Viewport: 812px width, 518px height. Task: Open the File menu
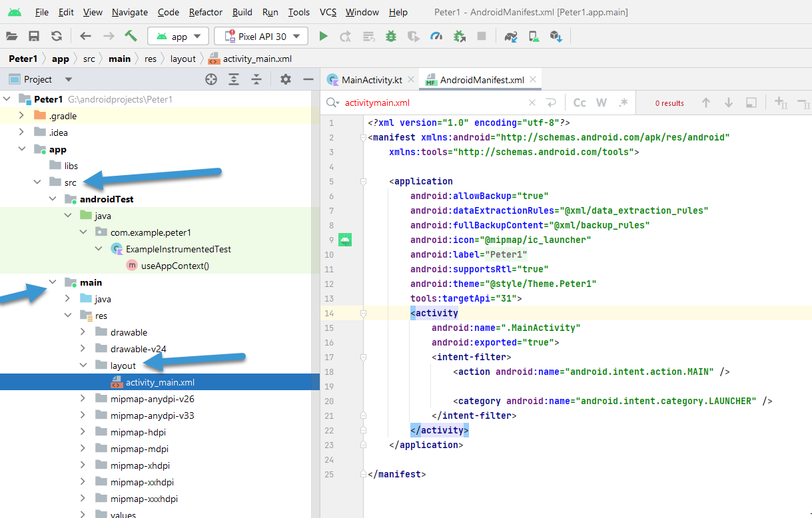(x=41, y=12)
